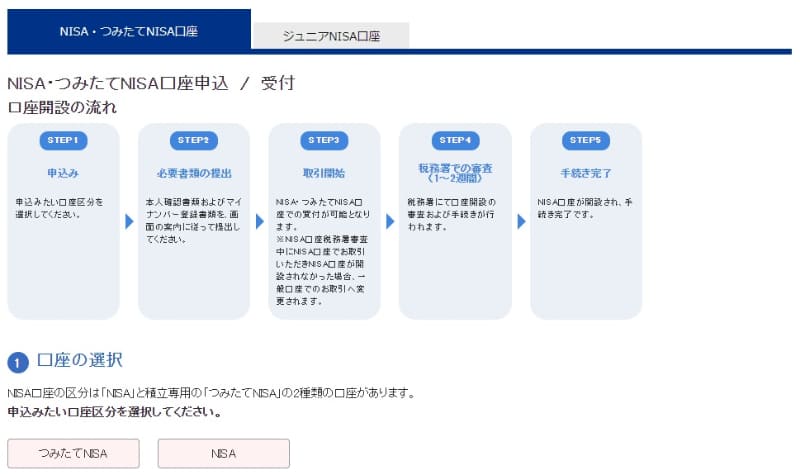The height and width of the screenshot is (475, 800).
Task: Click the STEP3 badge
Action: coord(324,140)
